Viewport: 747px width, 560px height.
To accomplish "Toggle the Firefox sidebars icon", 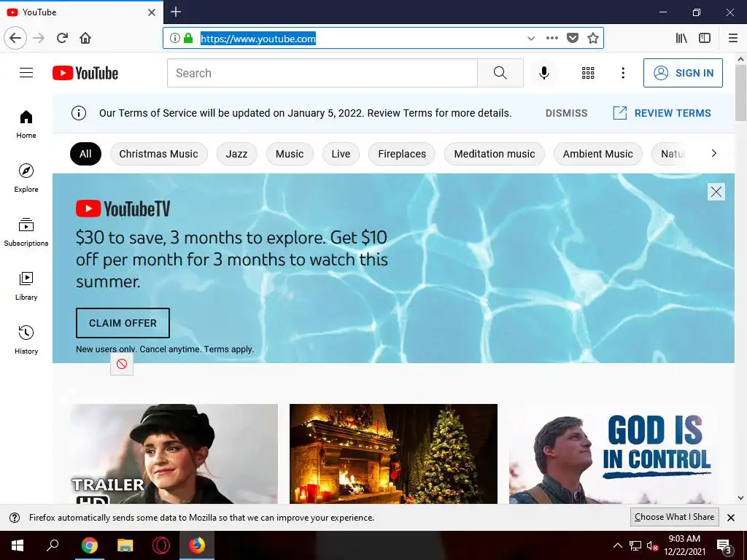I will (x=705, y=38).
